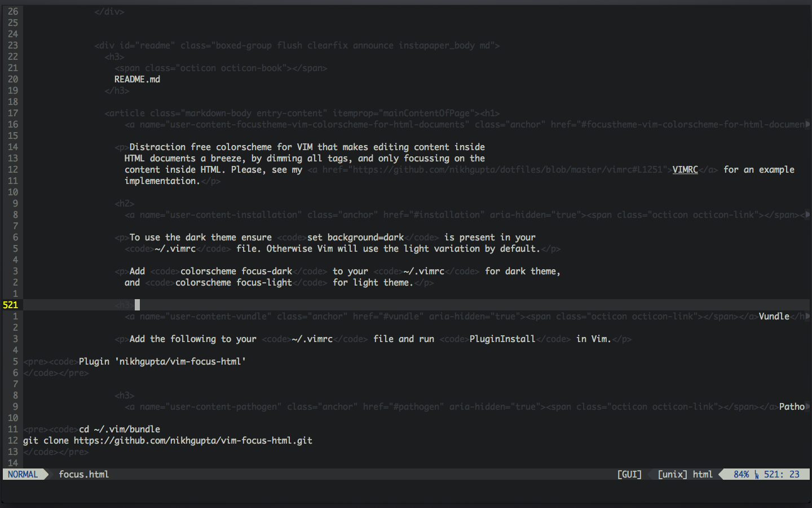Click the 'for light theme.' text
This screenshot has height=508, width=812.
(x=373, y=282)
